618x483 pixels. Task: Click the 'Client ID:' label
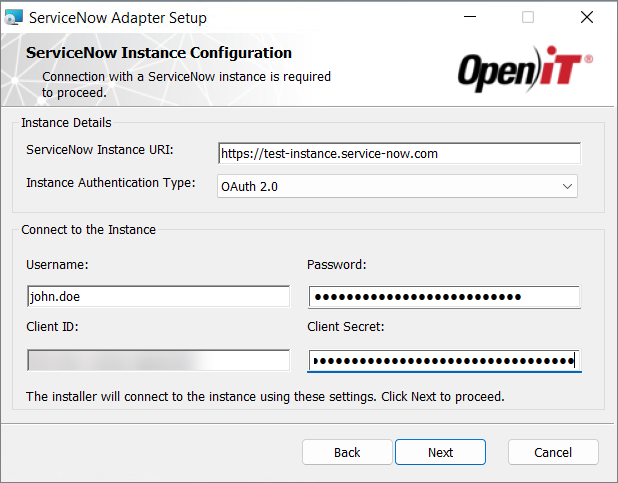pyautogui.click(x=52, y=326)
